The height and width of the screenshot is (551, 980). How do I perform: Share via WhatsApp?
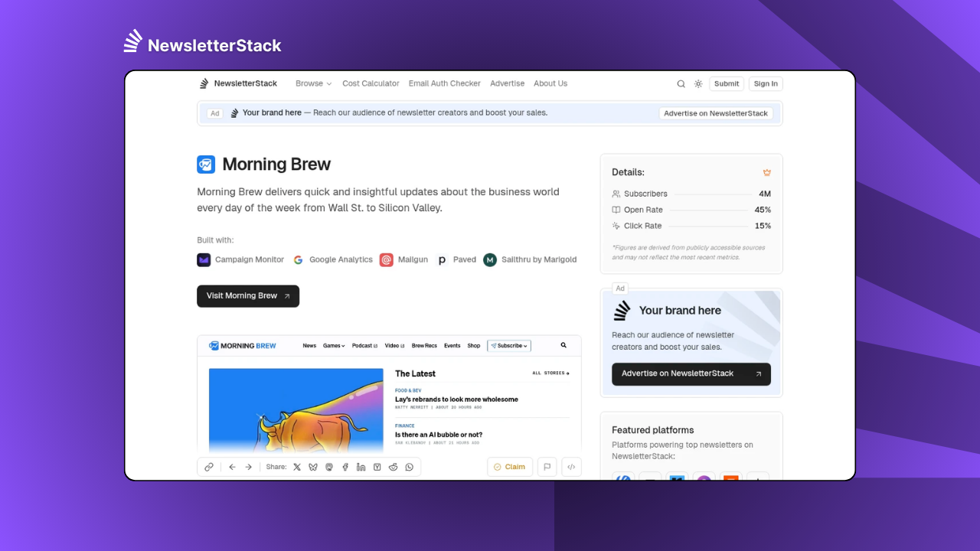[409, 467]
